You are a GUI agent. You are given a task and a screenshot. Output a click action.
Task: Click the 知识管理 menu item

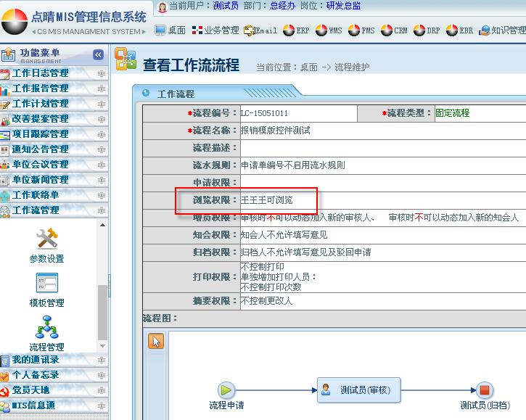pyautogui.click(x=502, y=30)
